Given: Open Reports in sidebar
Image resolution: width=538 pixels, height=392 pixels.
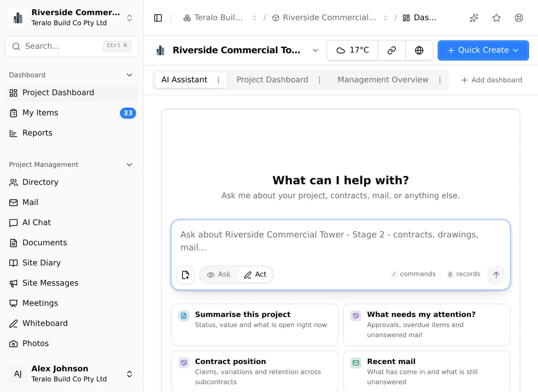Looking at the screenshot, I should [x=71, y=133].
